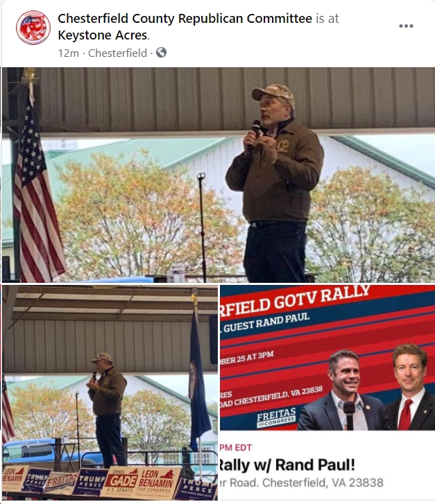Click the Freitas for Congress logo on banner
The width and height of the screenshot is (435, 504).
(x=276, y=418)
